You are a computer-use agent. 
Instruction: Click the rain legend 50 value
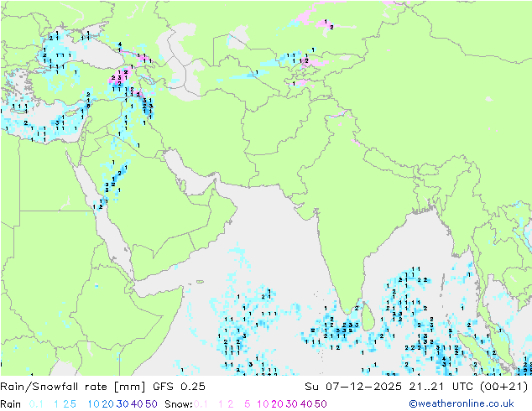click(x=151, y=404)
